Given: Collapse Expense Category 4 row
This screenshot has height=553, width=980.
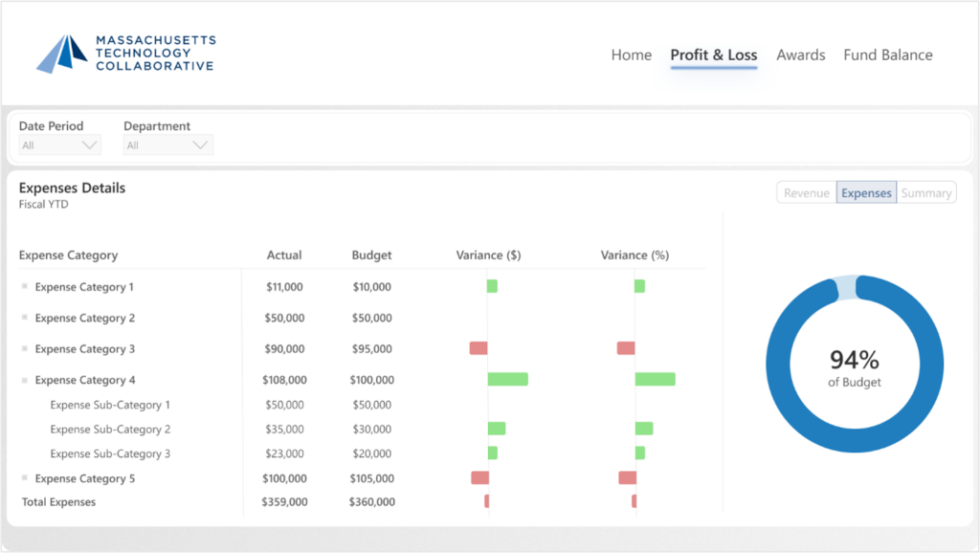Looking at the screenshot, I should [x=24, y=380].
